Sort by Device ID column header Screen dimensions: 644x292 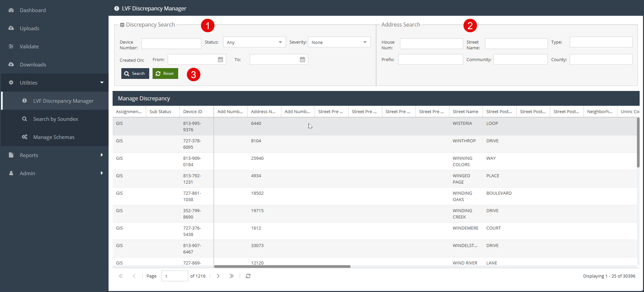click(x=196, y=111)
